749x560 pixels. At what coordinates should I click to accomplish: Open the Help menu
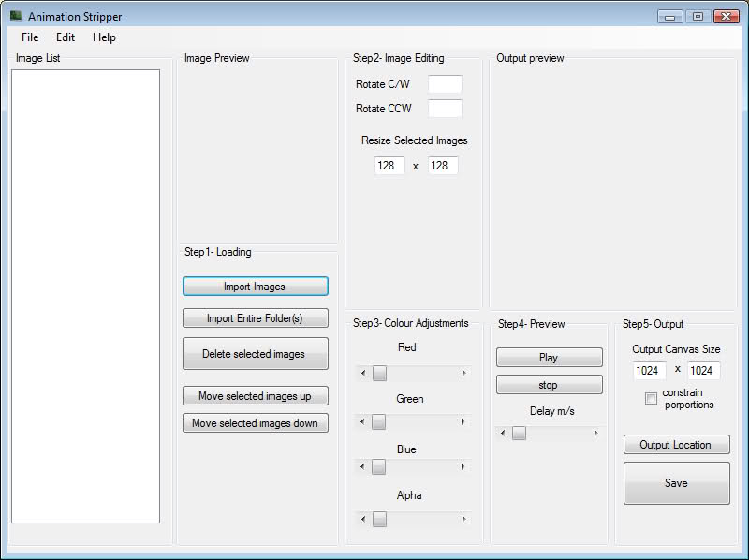(104, 37)
